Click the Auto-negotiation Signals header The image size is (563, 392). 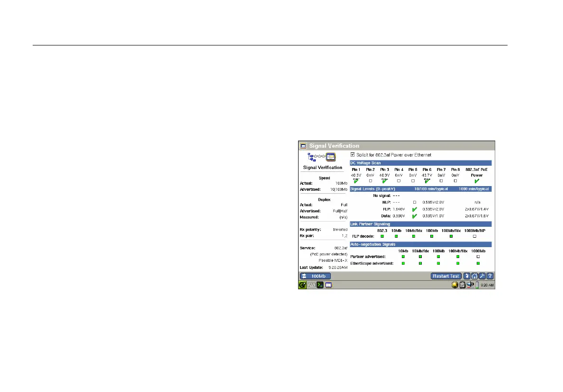(421, 245)
